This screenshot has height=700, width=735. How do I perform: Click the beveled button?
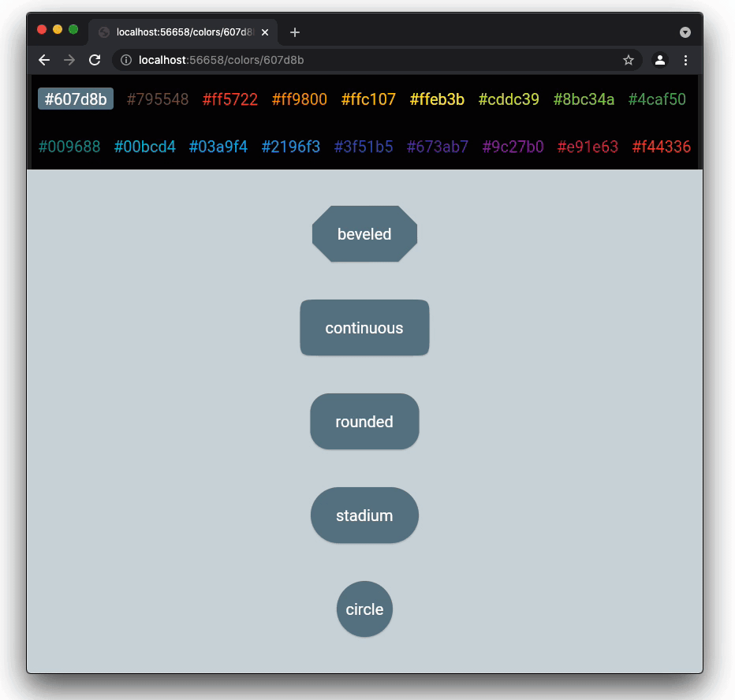(x=364, y=234)
